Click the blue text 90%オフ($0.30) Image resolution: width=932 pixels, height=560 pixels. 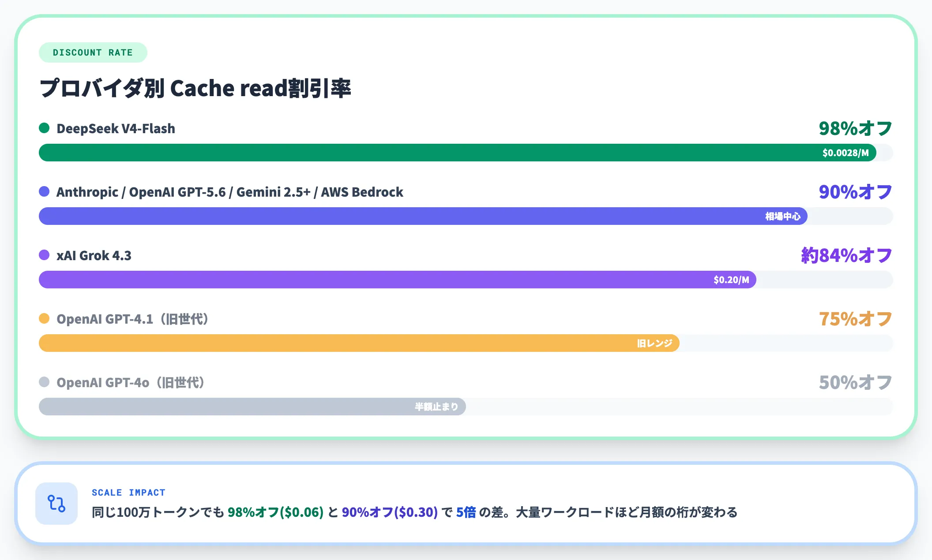click(390, 512)
